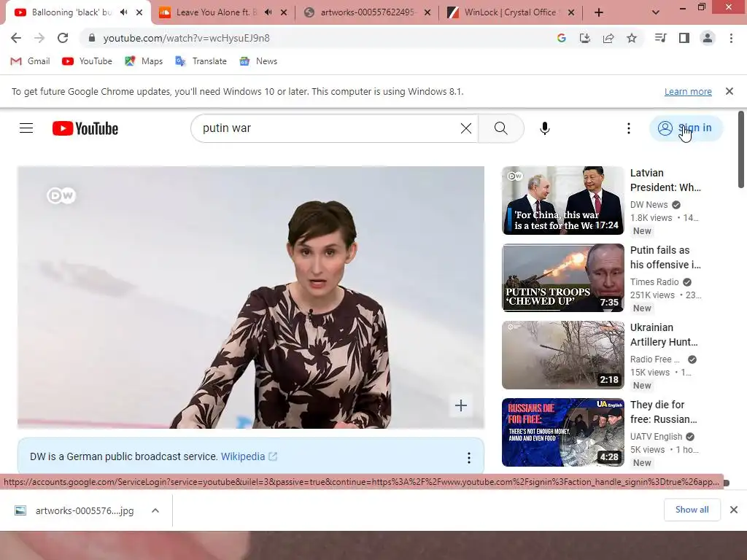This screenshot has height=560, width=747.
Task: Open Translate bookmark
Action: [x=201, y=61]
